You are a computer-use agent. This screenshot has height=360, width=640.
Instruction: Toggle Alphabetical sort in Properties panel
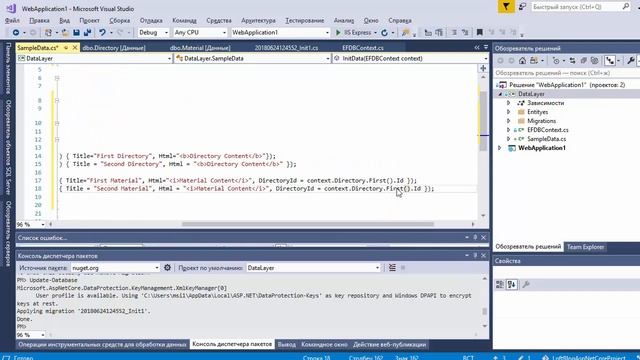click(x=512, y=284)
